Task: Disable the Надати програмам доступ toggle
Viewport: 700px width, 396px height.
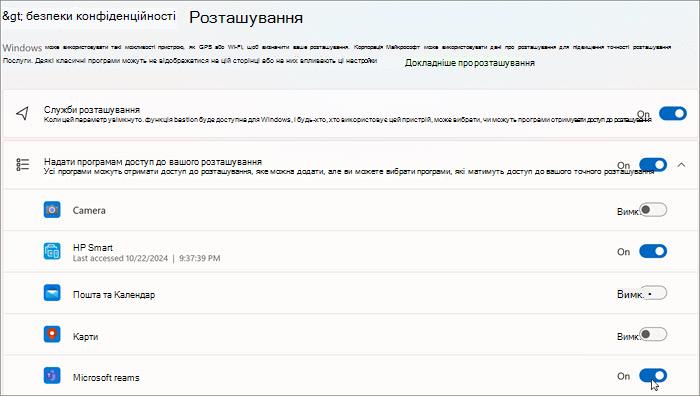Action: [x=653, y=165]
